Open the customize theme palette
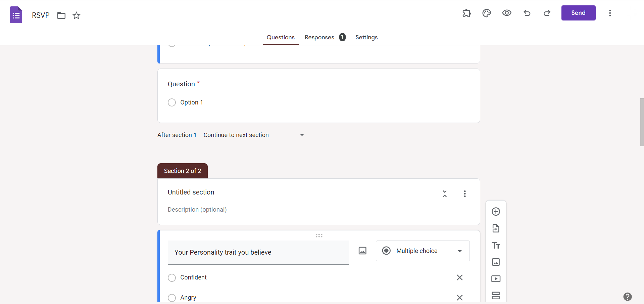Image resolution: width=644 pixels, height=304 pixels. [x=487, y=13]
